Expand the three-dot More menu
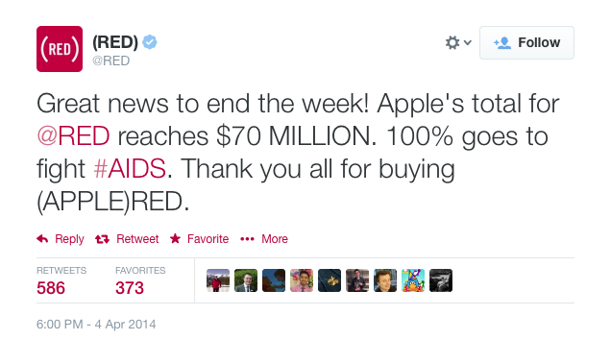 248,239
